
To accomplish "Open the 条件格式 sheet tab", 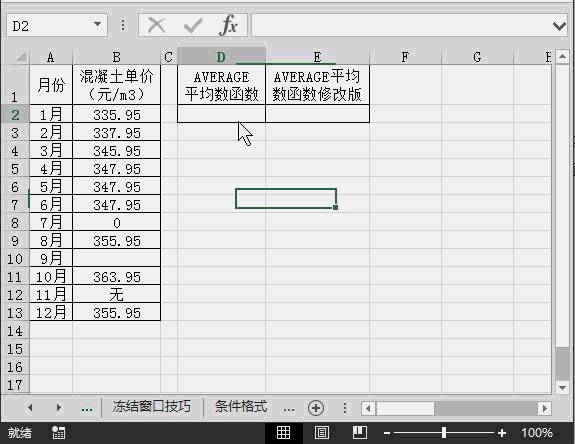I will (x=241, y=407).
